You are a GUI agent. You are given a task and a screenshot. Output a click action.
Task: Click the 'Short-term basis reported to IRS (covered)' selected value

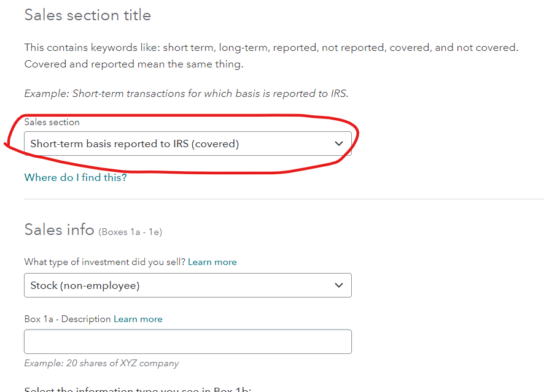click(x=135, y=144)
